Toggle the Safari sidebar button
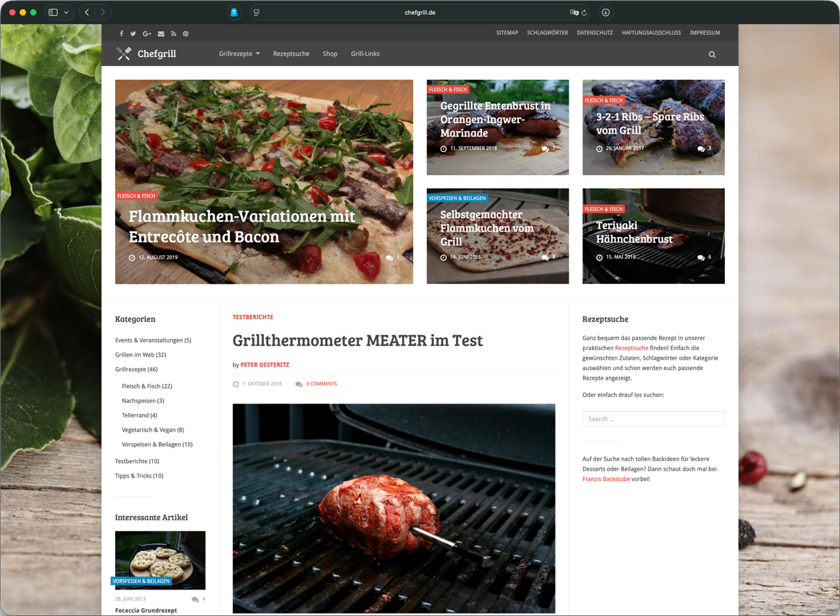This screenshot has width=840, height=616. 53,12
